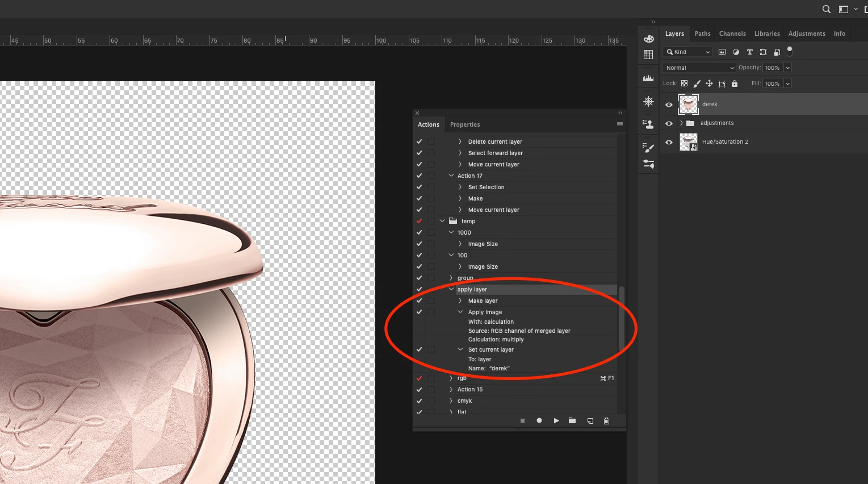Viewport: 868px width, 484px height.
Task: Collapse the apply layer action
Action: (451, 289)
